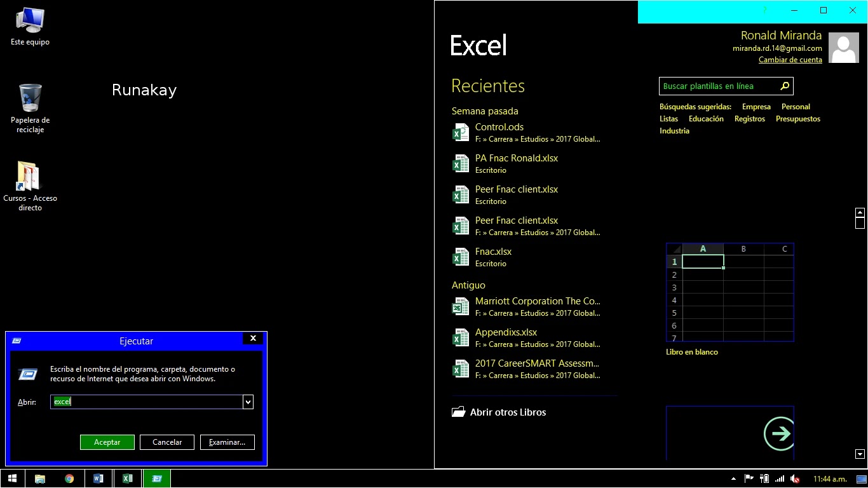Click the PA Fnac Ronald.xlsx Excel icon
Screen dimensions: 868x488
point(460,164)
